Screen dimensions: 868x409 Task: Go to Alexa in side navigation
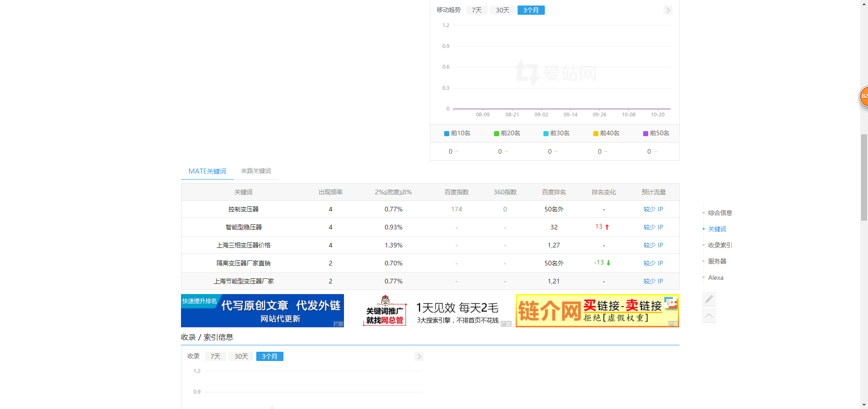click(x=716, y=277)
